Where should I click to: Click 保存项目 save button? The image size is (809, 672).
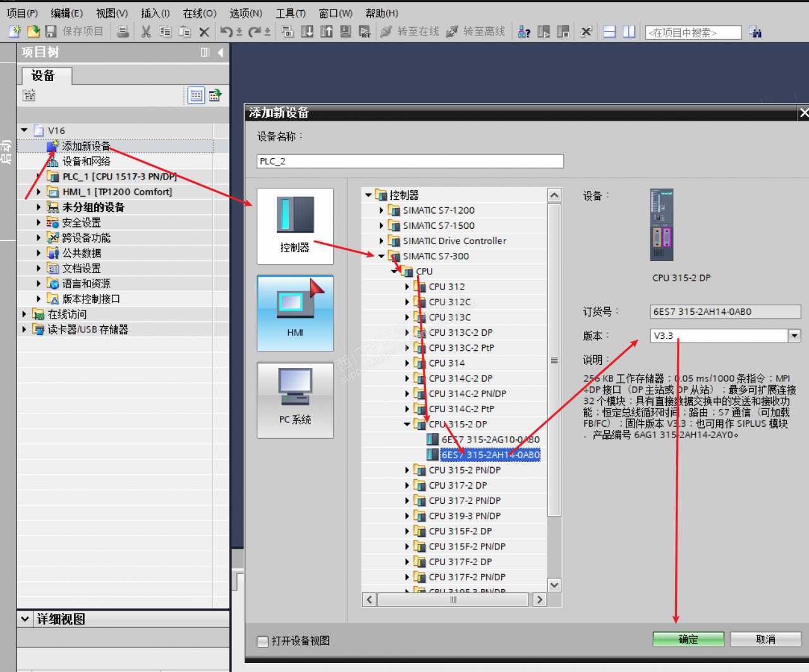[74, 31]
